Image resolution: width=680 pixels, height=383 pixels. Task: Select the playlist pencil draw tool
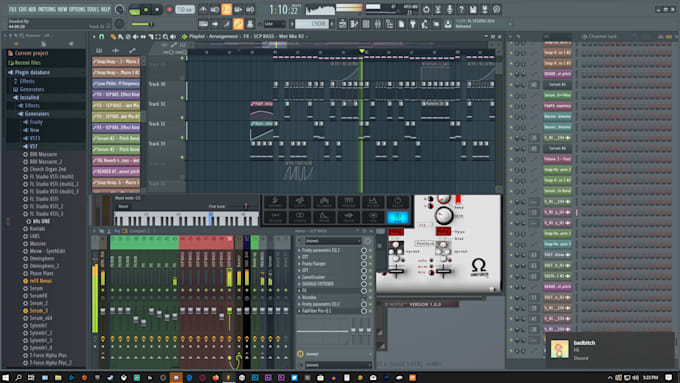pyautogui.click(x=113, y=37)
